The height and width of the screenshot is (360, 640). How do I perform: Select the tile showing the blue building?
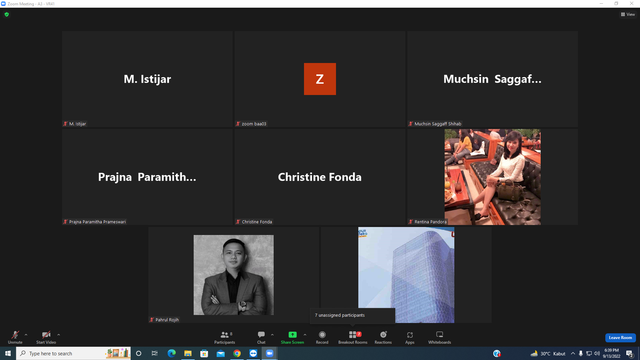(x=406, y=275)
